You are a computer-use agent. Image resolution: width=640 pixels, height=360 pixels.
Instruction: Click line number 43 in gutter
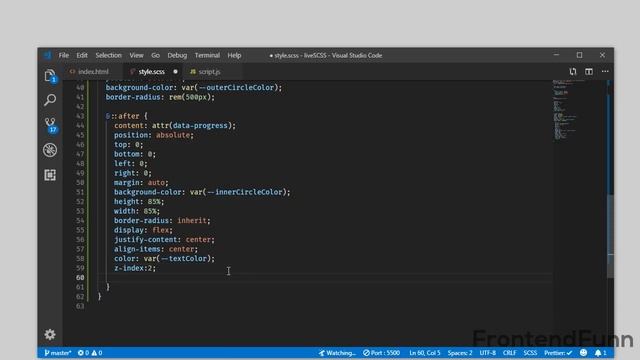pyautogui.click(x=80, y=116)
